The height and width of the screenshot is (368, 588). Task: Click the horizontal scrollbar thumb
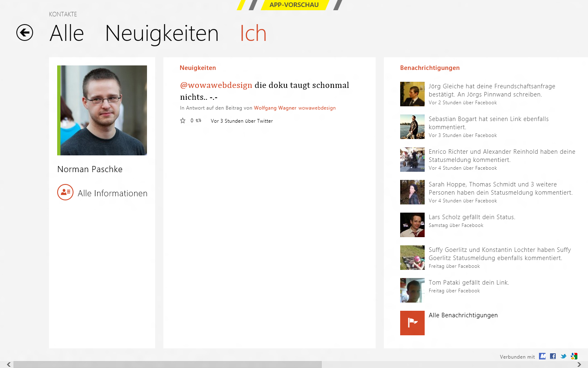click(x=167, y=364)
